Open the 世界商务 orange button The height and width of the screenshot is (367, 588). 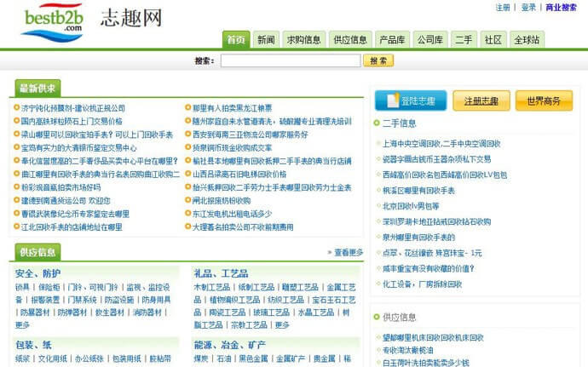[x=543, y=101]
